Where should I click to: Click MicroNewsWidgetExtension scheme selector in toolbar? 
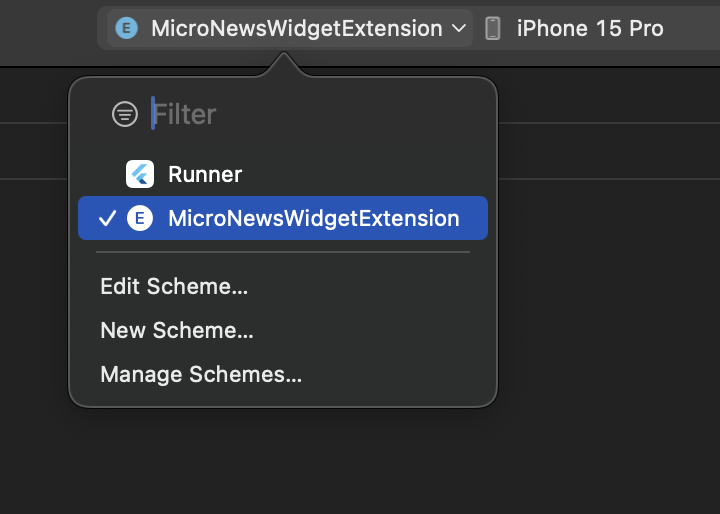click(296, 28)
